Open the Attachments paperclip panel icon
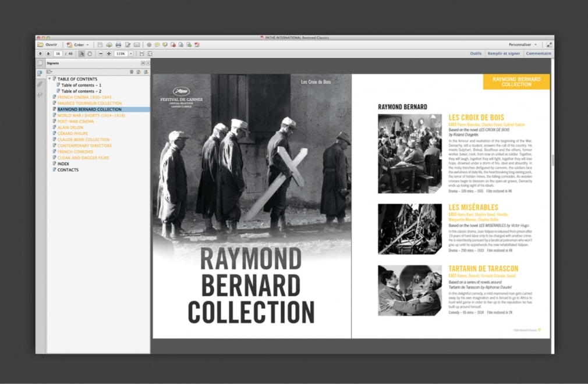This screenshot has width=588, height=384. (x=40, y=84)
